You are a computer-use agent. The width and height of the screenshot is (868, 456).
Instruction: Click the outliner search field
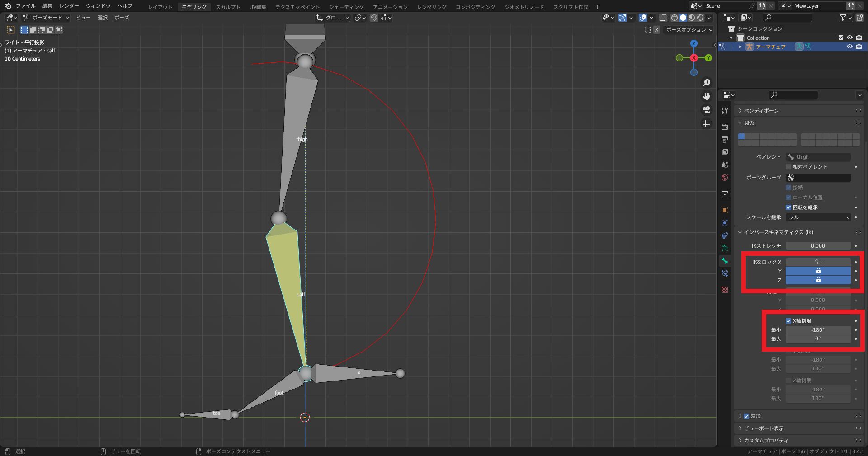point(787,18)
